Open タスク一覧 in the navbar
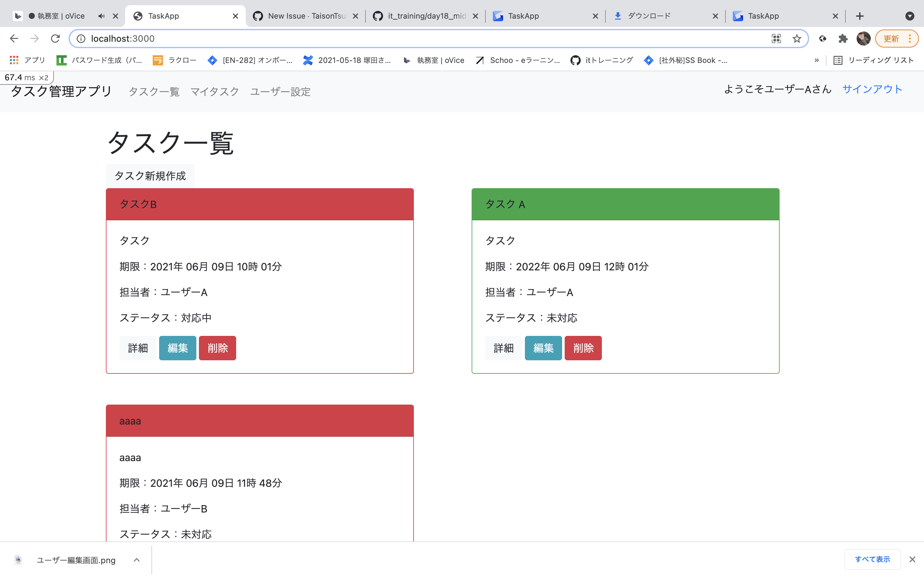 coord(154,92)
